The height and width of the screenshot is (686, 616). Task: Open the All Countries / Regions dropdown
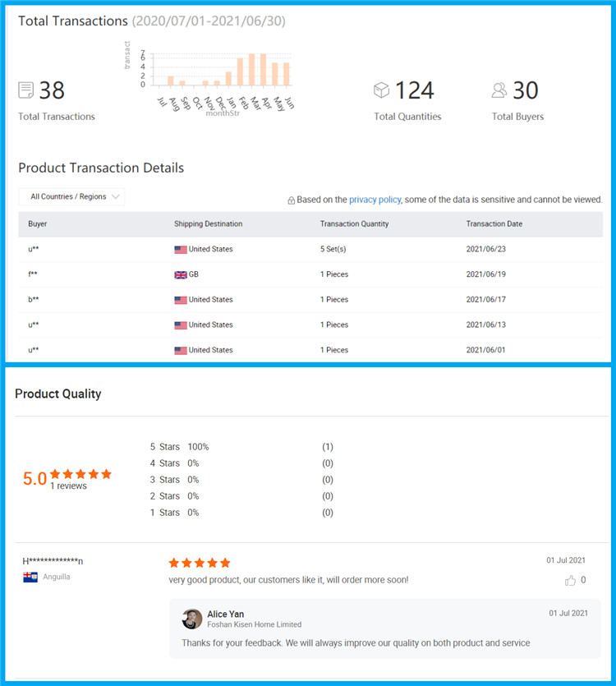[x=71, y=196]
